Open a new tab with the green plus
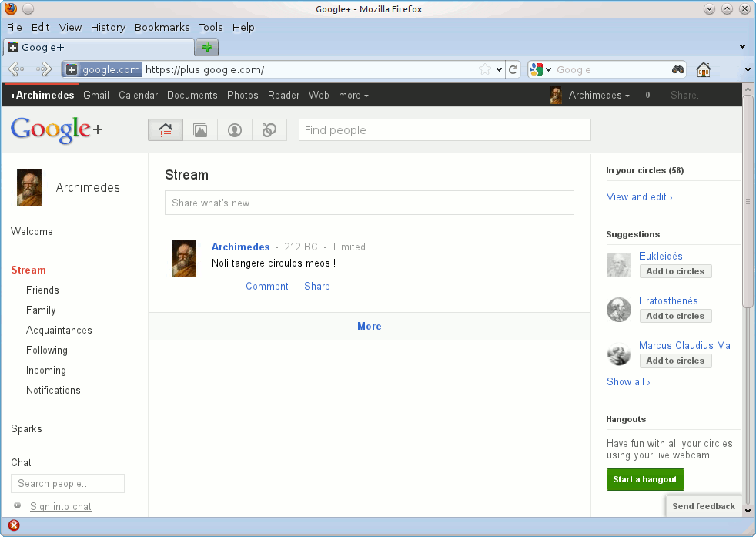756x537 pixels. [x=207, y=47]
